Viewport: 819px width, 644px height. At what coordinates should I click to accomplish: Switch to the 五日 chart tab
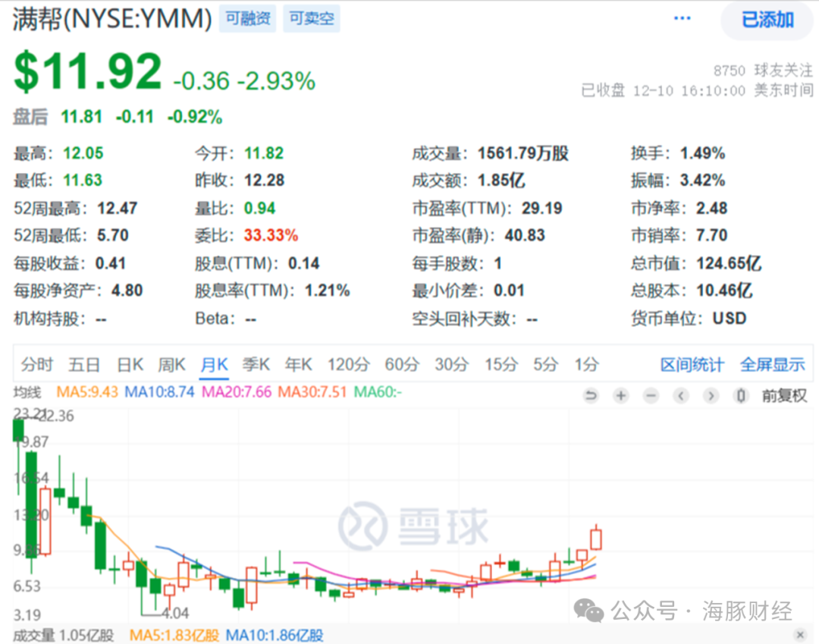tap(84, 364)
